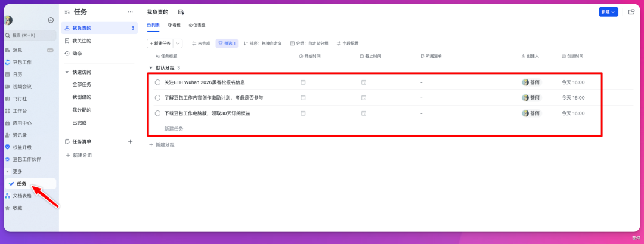Click + 新建分组 in the task panel
Image resolution: width=644 pixels, height=244 pixels.
pyautogui.click(x=79, y=155)
